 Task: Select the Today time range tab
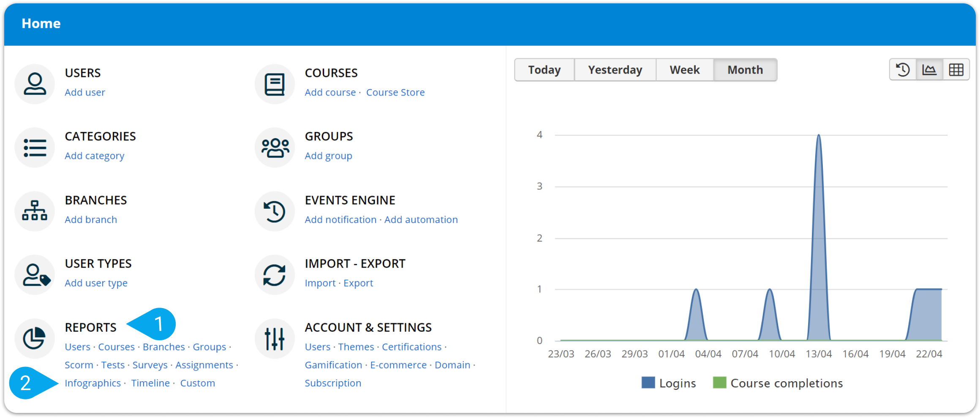point(544,70)
